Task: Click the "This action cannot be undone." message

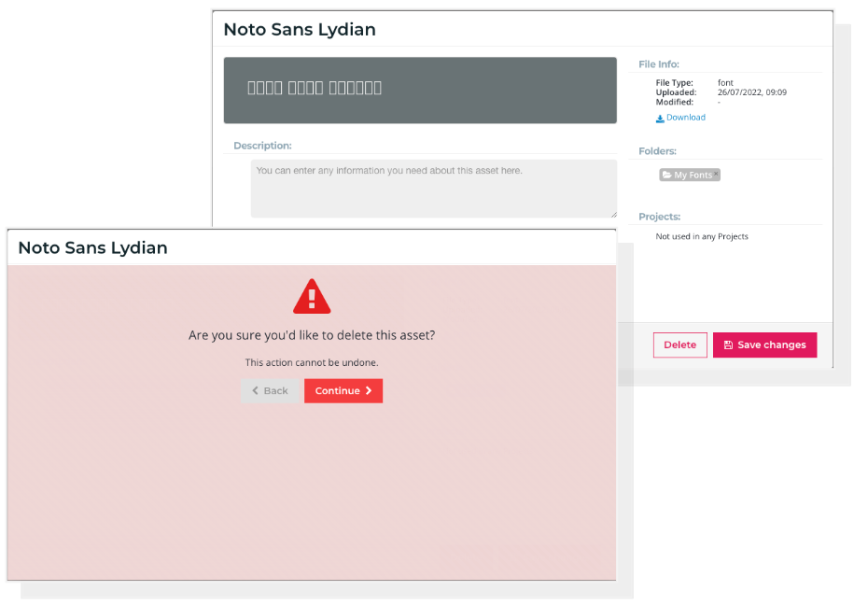Action: coord(312,362)
